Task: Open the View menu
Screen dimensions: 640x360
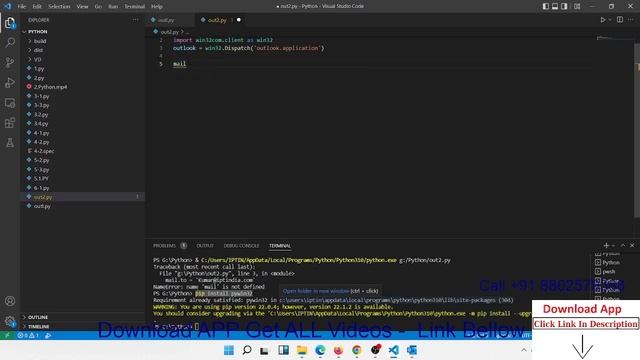Action: coord(82,6)
